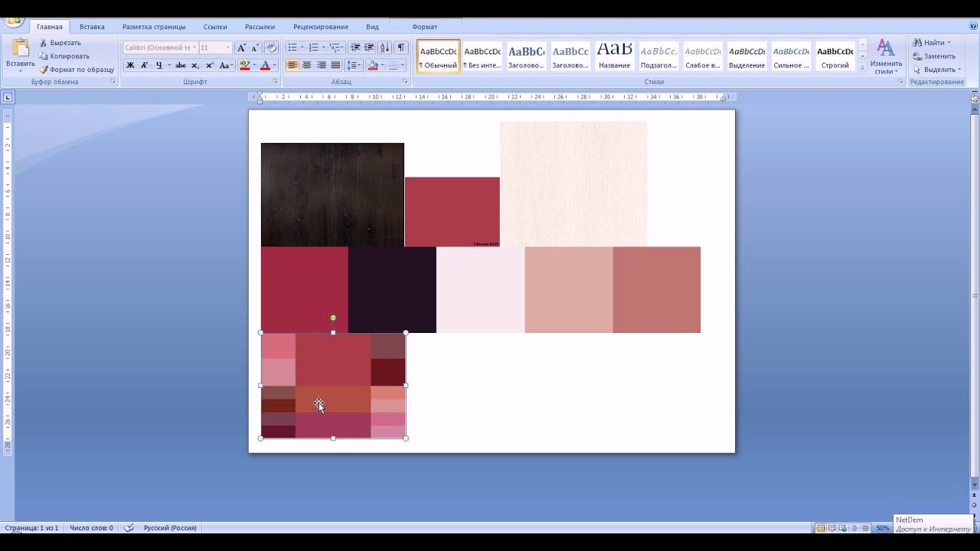Toggle show paragraph marks (¶)
The width and height of the screenshot is (980, 551).
point(400,47)
